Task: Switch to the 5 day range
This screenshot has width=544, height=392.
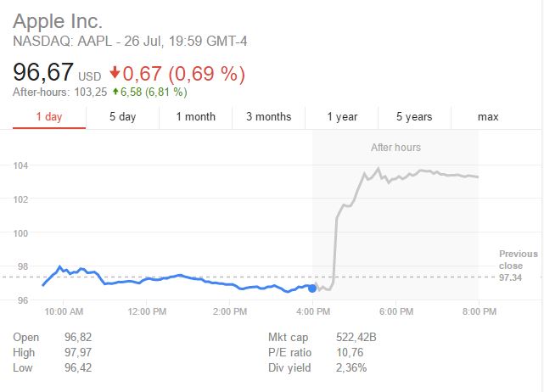Action: point(122,116)
